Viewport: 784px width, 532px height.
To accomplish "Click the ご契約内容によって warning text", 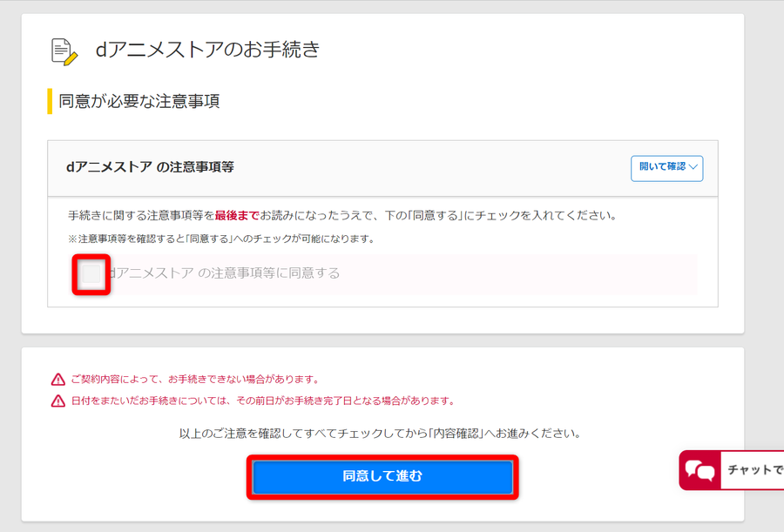I will tap(195, 380).
